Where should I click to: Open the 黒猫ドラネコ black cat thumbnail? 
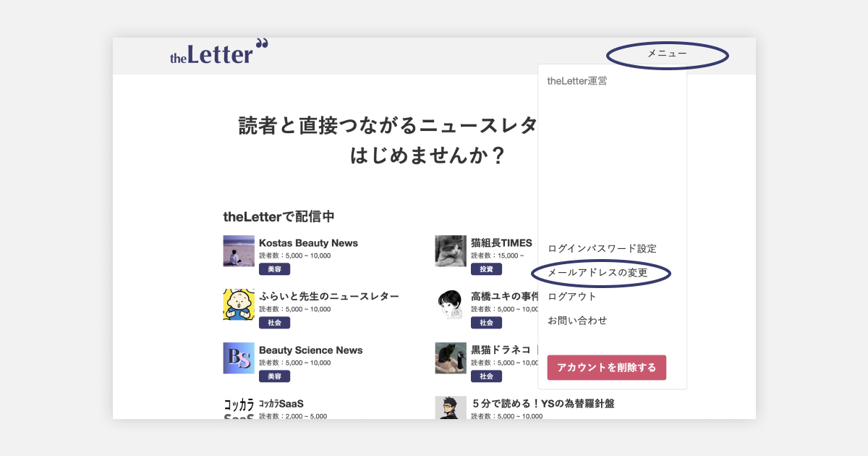point(451,358)
